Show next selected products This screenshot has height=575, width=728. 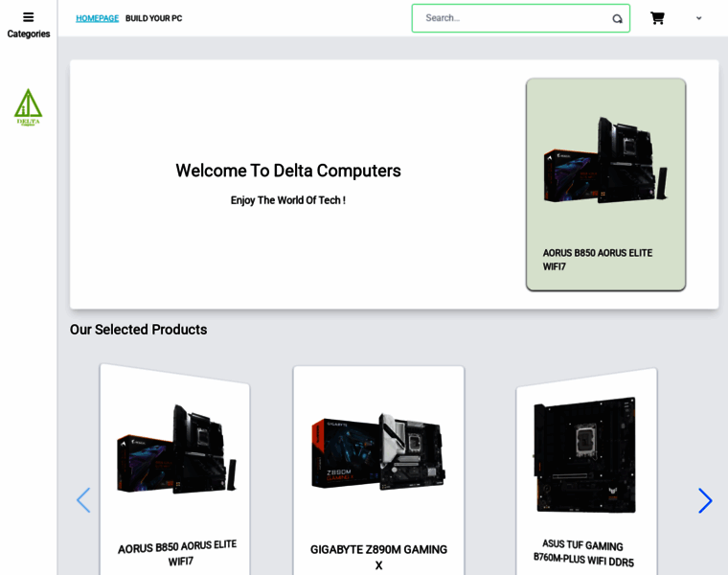pos(705,500)
